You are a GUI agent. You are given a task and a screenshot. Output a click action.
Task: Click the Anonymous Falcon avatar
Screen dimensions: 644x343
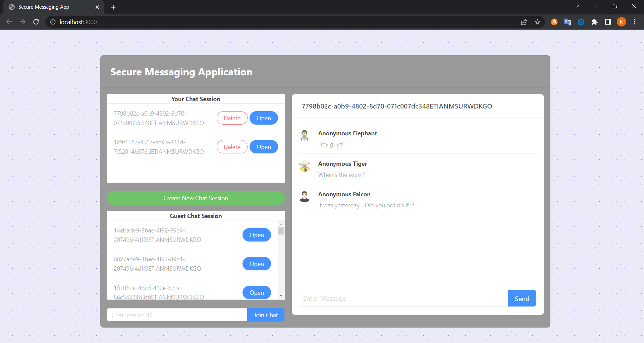[x=305, y=197]
